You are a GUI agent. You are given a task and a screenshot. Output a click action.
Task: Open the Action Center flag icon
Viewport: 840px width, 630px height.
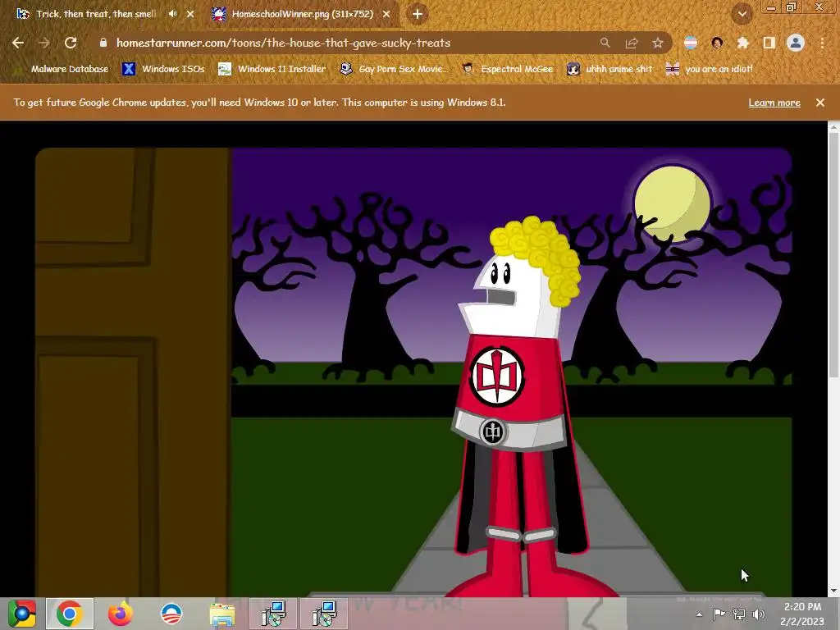pos(719,614)
